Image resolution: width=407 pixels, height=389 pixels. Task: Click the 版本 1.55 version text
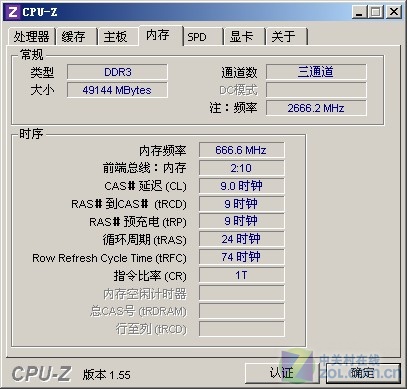click(x=107, y=375)
